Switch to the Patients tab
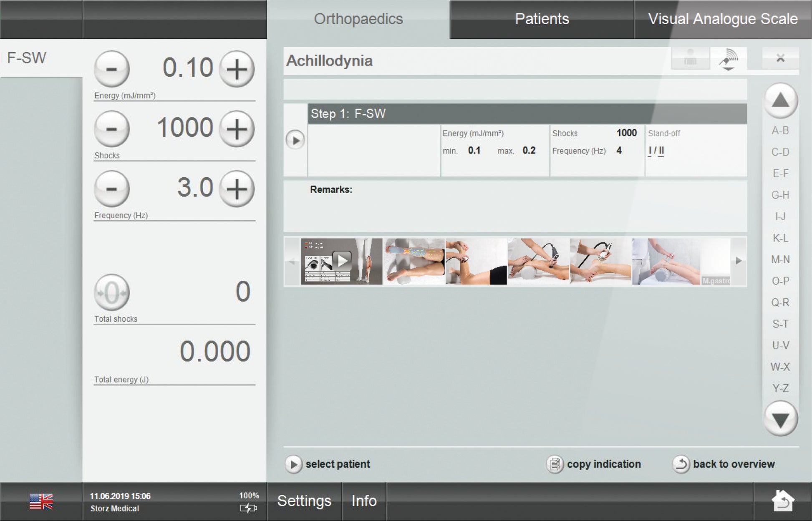 [x=542, y=19]
